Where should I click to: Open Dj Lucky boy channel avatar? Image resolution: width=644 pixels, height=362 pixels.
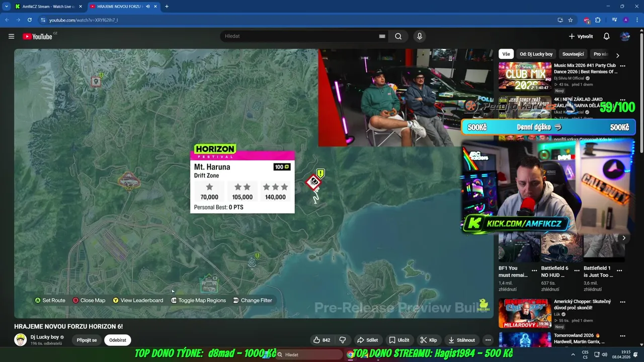point(20,340)
